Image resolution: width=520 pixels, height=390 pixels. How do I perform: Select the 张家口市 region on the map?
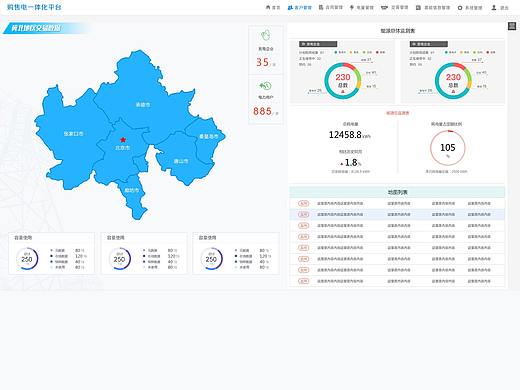[x=73, y=134]
